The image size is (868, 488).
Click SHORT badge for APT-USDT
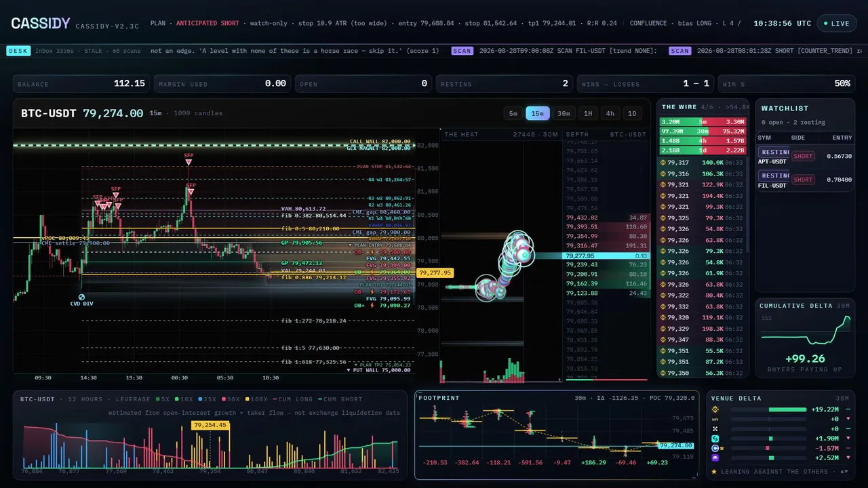point(803,157)
